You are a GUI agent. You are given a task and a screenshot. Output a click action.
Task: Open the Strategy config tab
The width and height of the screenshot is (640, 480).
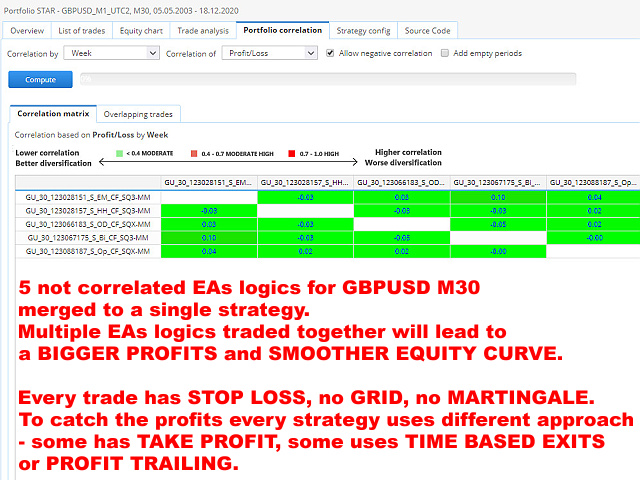[363, 31]
